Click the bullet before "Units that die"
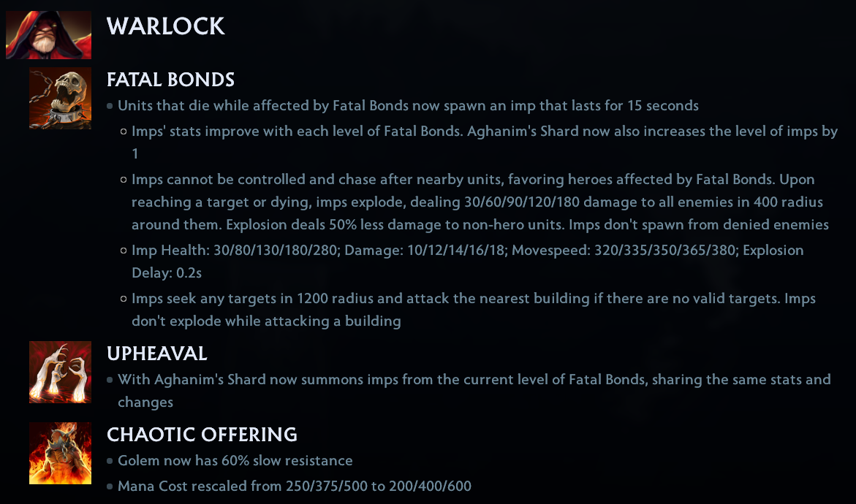This screenshot has height=504, width=856. click(x=110, y=107)
